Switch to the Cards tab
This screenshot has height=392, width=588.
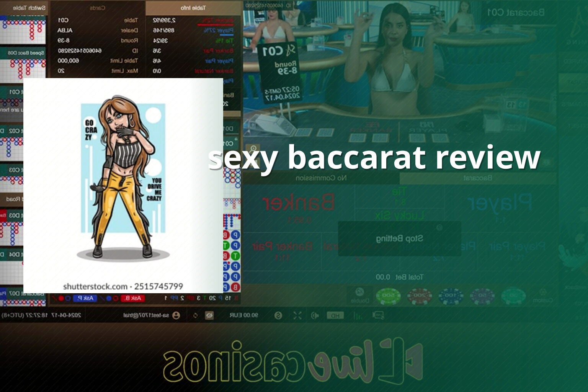98,8
